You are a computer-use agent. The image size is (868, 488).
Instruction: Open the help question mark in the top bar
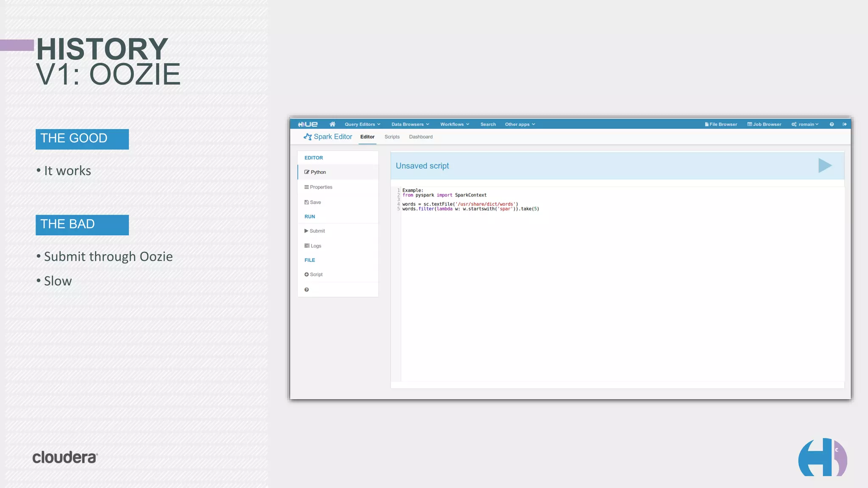coord(832,124)
